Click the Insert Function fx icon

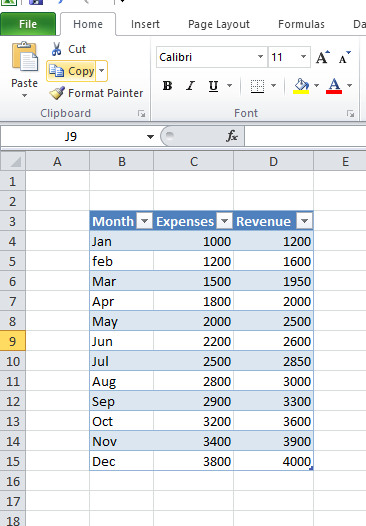pyautogui.click(x=232, y=136)
